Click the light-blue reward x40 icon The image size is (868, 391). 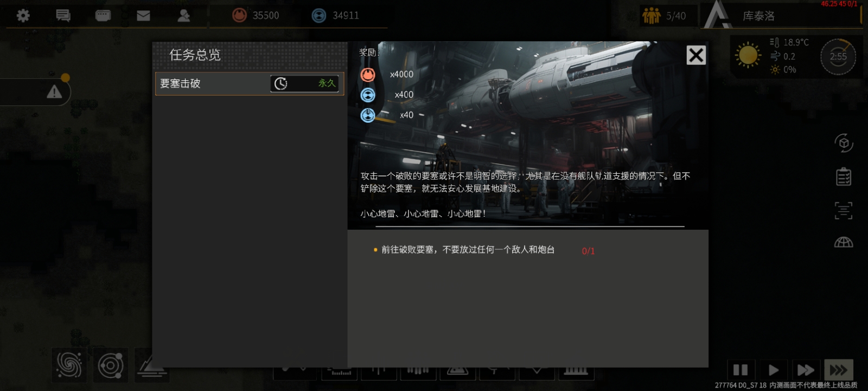(368, 115)
